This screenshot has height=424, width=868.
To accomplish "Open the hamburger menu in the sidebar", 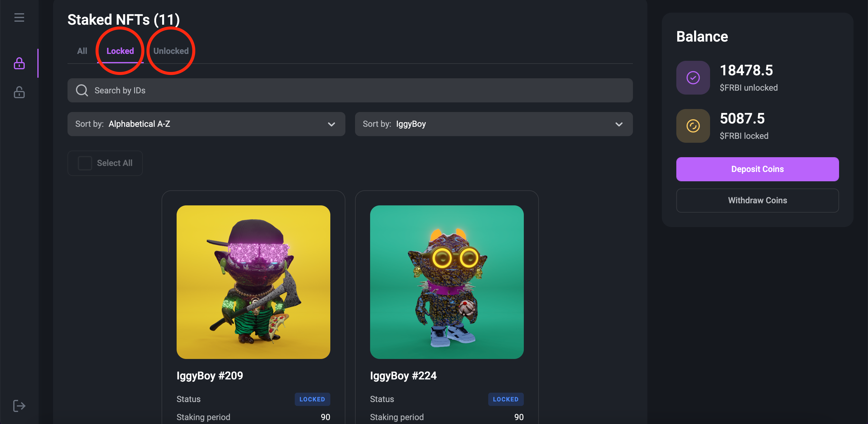I will click(x=19, y=17).
